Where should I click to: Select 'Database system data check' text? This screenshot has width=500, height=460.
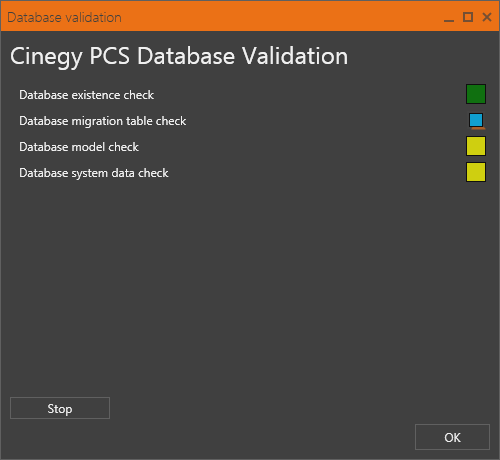tap(94, 173)
